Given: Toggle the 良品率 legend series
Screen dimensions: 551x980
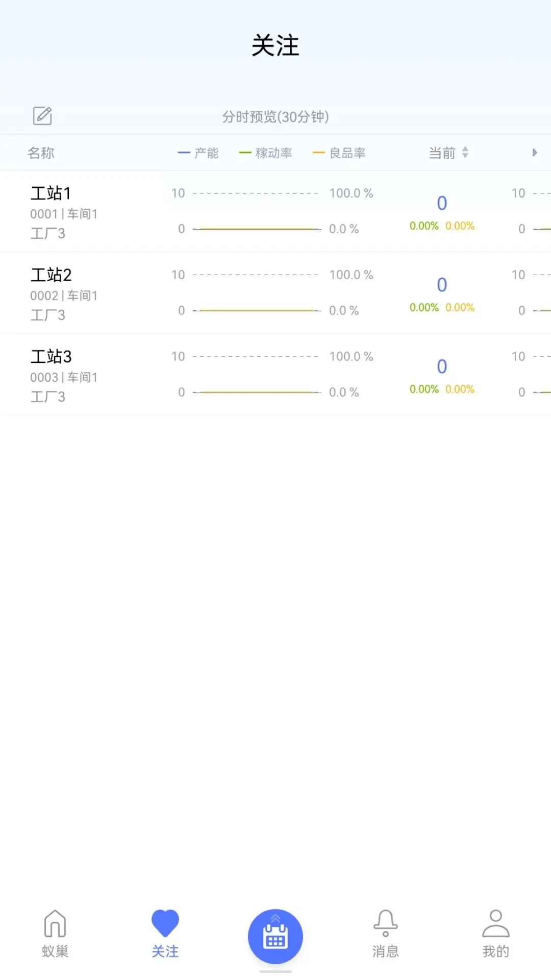Looking at the screenshot, I should click(339, 153).
